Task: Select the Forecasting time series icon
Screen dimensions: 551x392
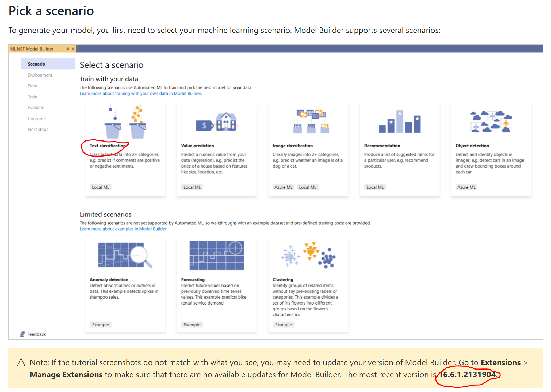Action: pyautogui.click(x=217, y=256)
